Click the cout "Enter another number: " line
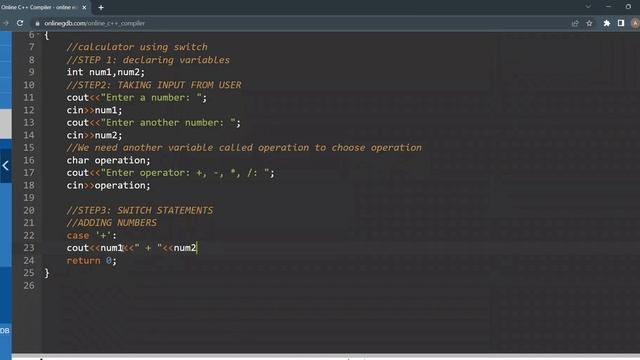The height and width of the screenshot is (360, 640). (154, 122)
